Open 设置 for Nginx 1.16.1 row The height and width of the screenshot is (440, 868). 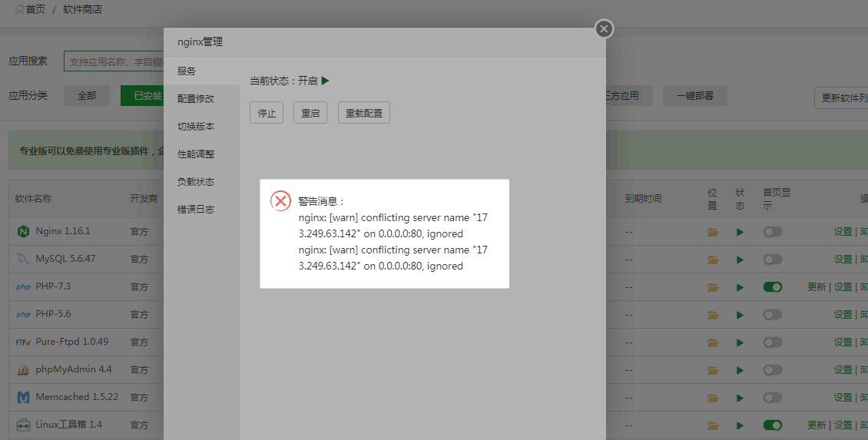843,232
